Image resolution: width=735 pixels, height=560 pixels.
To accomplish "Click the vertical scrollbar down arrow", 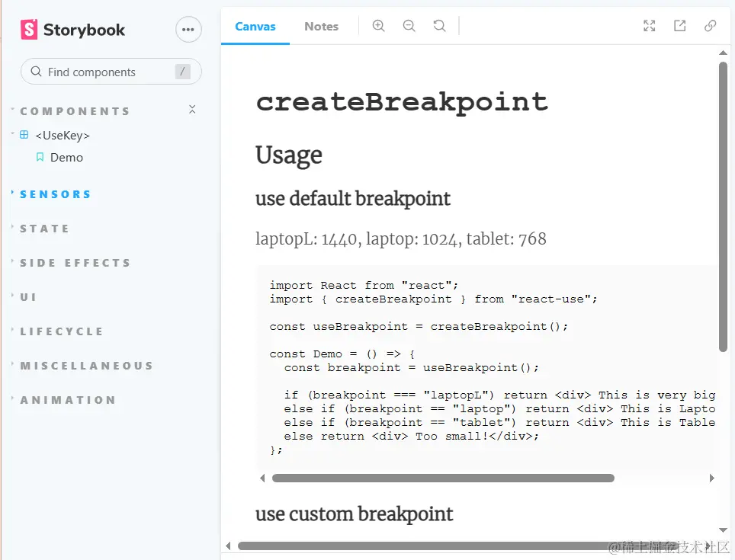I will [723, 530].
